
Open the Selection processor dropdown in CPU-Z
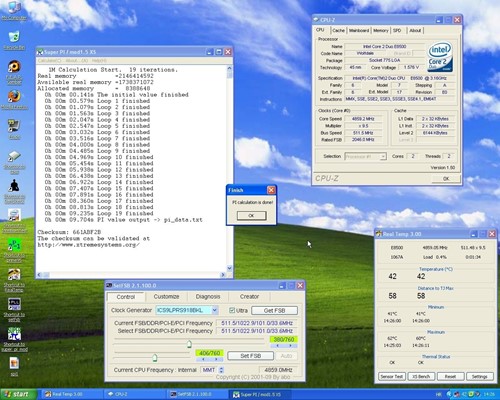point(383,156)
